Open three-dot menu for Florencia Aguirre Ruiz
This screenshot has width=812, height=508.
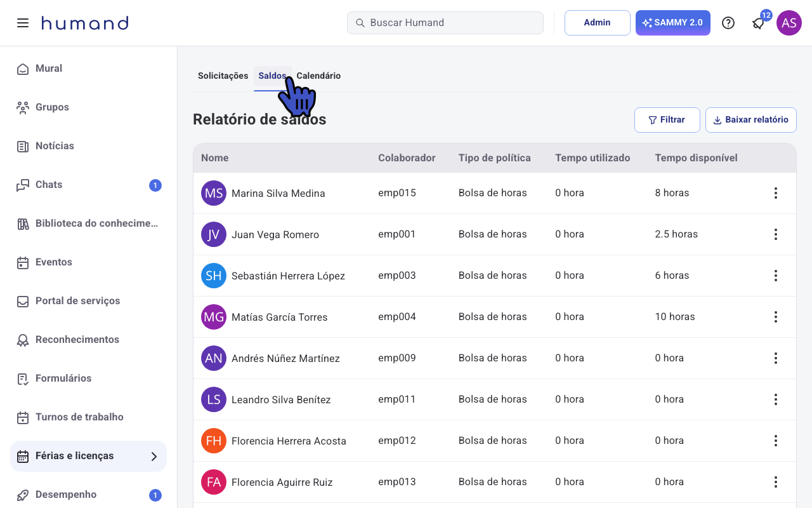pyautogui.click(x=775, y=482)
